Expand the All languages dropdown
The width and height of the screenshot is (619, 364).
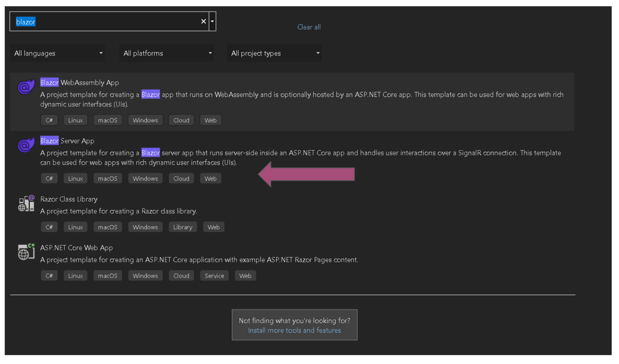[58, 53]
